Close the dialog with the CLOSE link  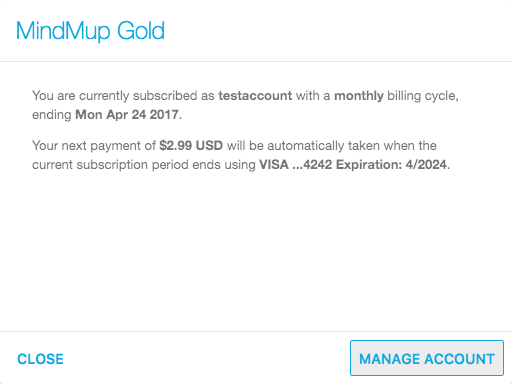pos(40,359)
